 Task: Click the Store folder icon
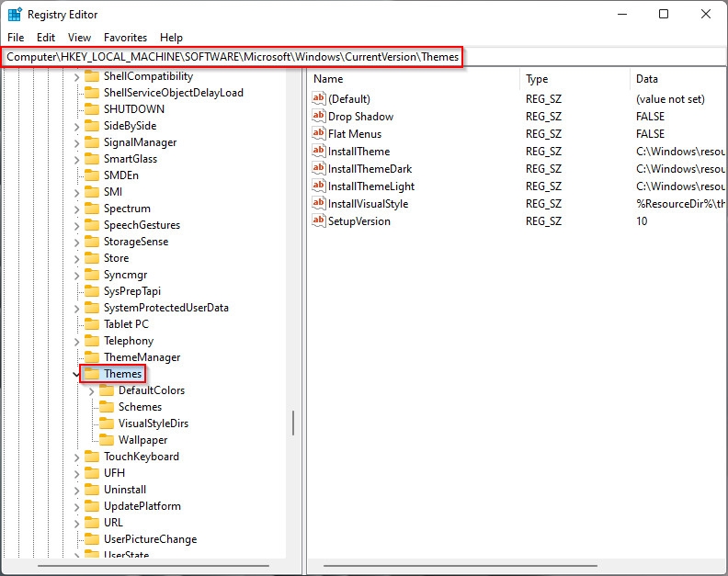point(92,258)
